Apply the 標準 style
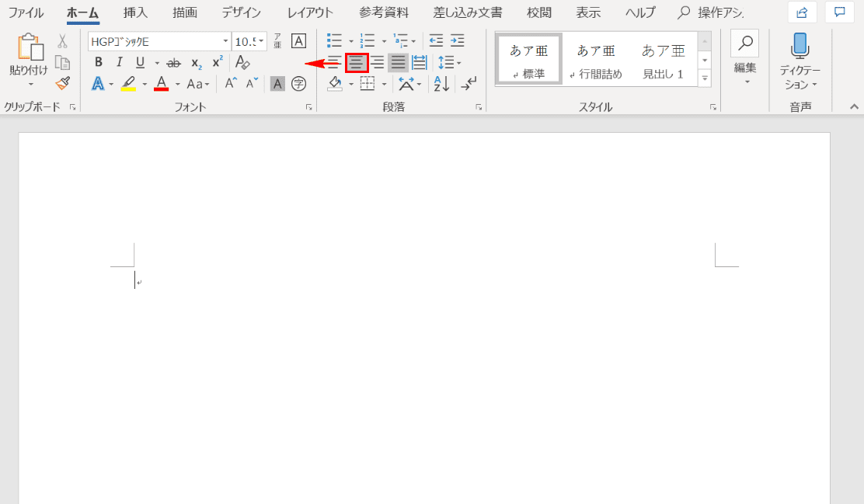This screenshot has height=504, width=864. (x=528, y=60)
